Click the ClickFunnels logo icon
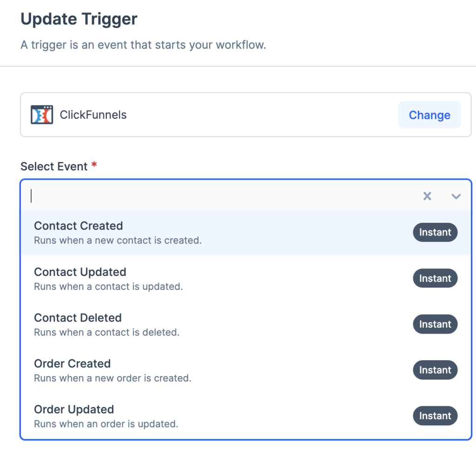The height and width of the screenshot is (450, 476). tap(42, 114)
